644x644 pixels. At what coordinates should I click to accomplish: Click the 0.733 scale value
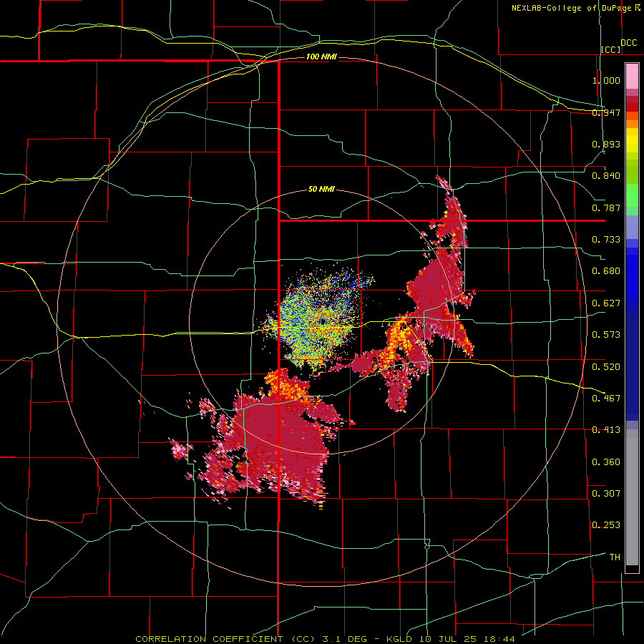pos(606,240)
